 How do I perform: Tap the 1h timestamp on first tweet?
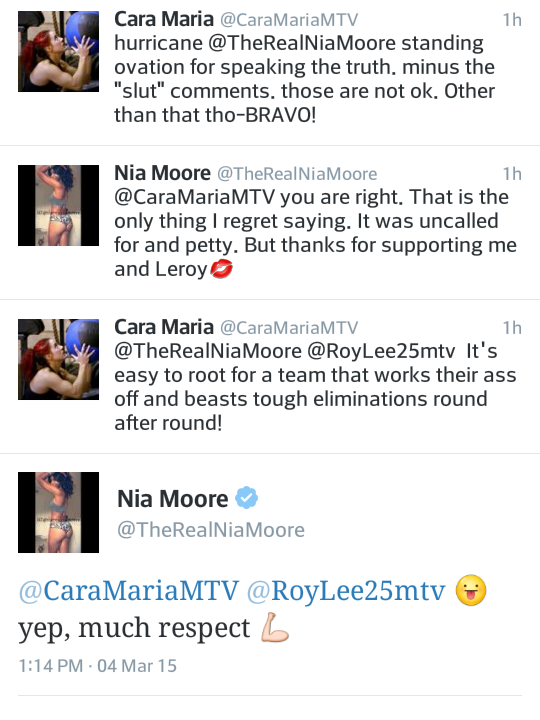pos(512,20)
